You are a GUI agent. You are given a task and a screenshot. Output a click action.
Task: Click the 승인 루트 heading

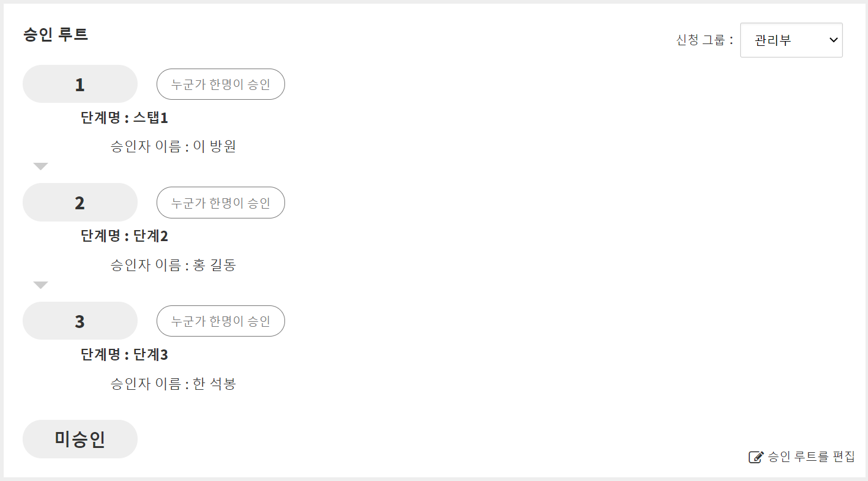pos(56,35)
